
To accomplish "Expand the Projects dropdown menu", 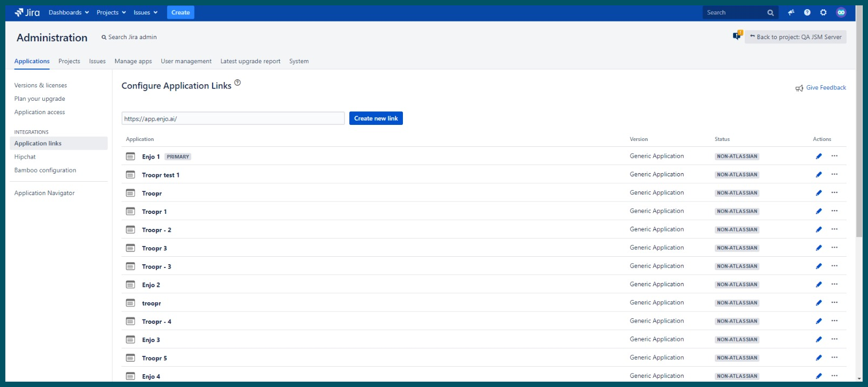I will tap(111, 12).
